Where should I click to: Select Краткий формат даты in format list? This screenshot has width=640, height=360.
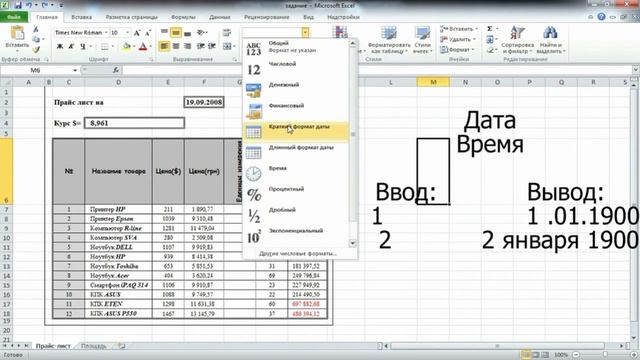click(296, 132)
